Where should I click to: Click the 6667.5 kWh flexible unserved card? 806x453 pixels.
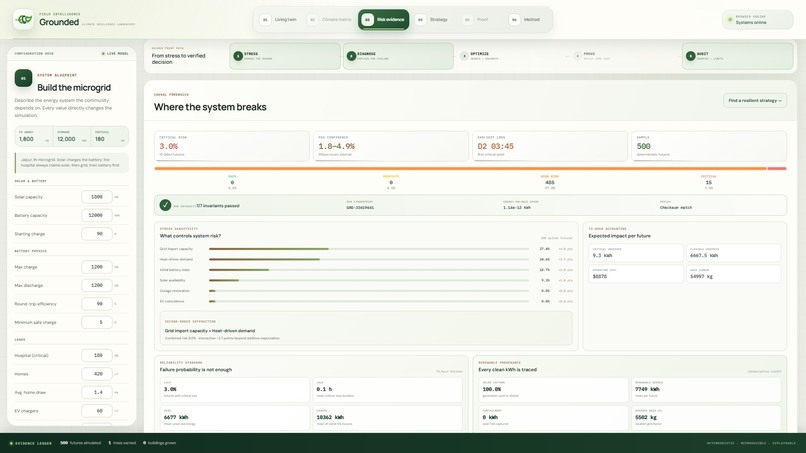click(x=734, y=253)
